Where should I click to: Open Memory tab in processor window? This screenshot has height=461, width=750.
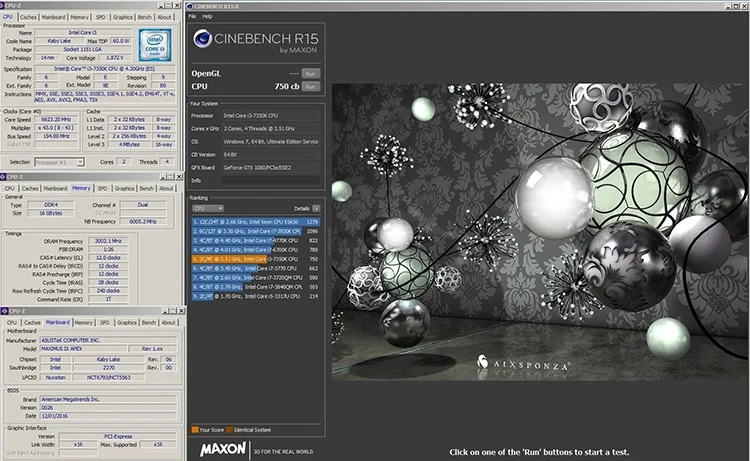(79, 17)
